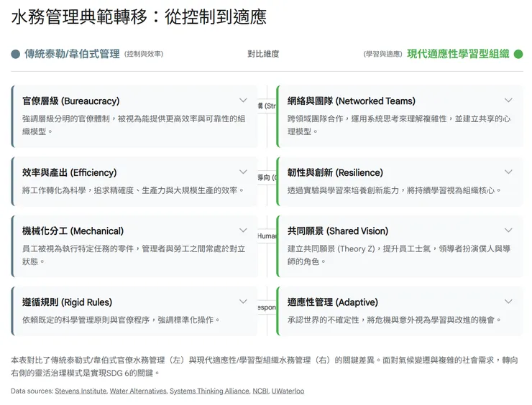Select the 現代適應性學習型組織 heading

pyautogui.click(x=458, y=54)
